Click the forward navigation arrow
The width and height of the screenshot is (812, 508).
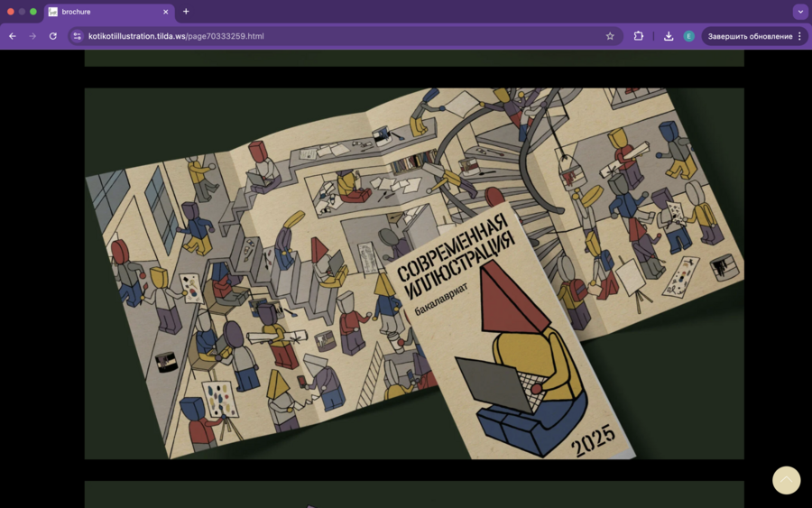tap(32, 36)
